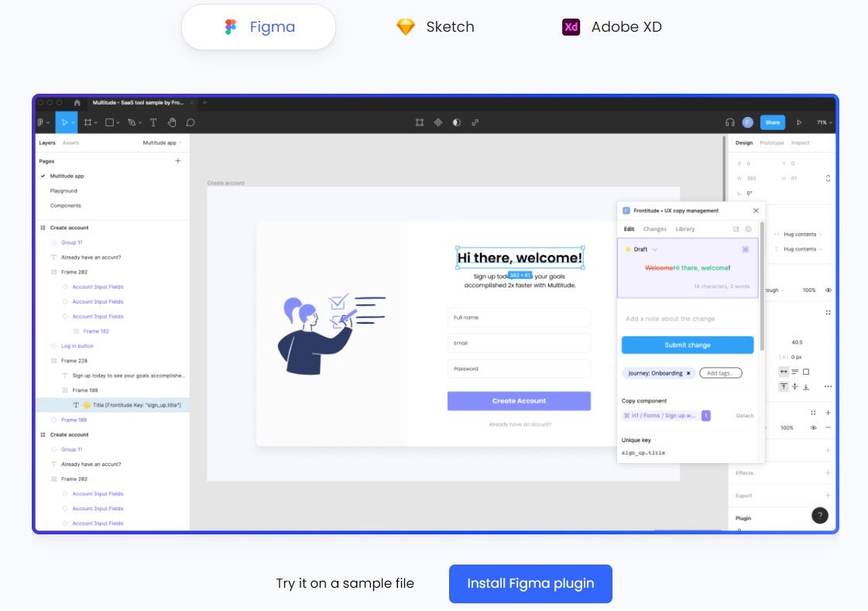Open the Library tab in Frontitude
Image resolution: width=868 pixels, height=611 pixels.
(684, 228)
